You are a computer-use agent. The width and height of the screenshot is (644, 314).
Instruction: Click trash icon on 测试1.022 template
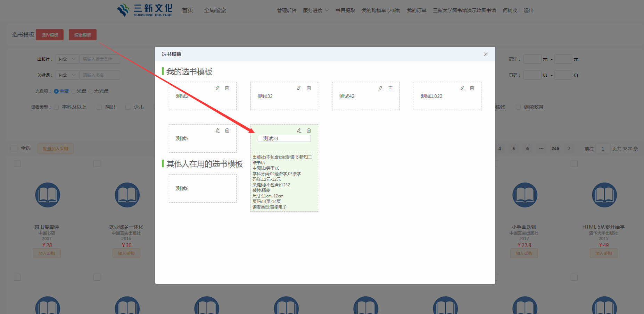coord(472,88)
